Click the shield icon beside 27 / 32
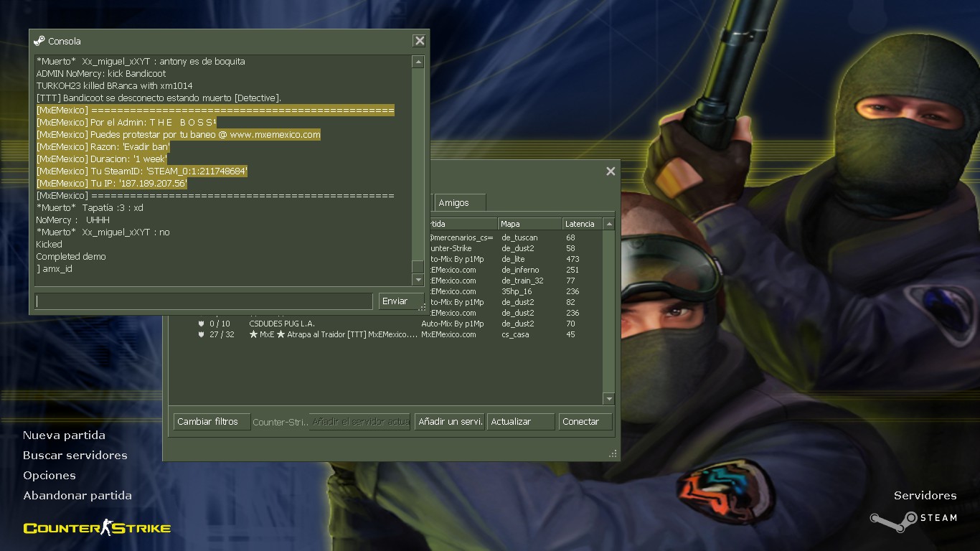This screenshot has height=551, width=980. pyautogui.click(x=201, y=334)
